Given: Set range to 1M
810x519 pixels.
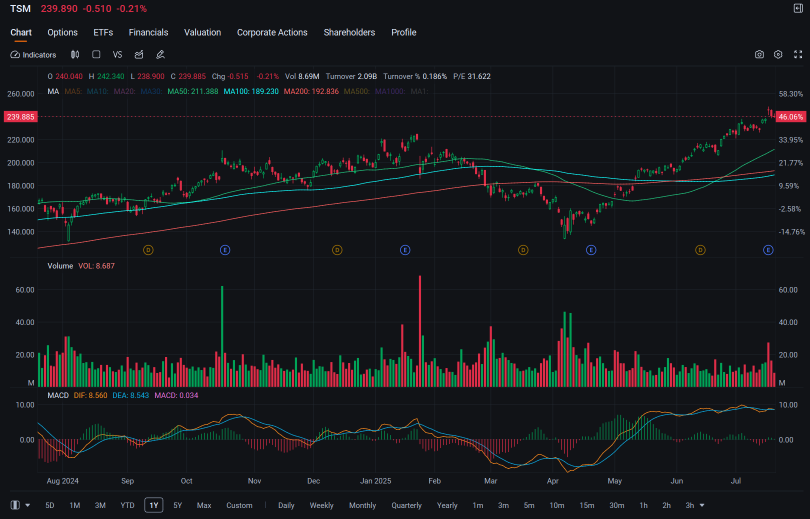Looking at the screenshot, I should click(75, 505).
